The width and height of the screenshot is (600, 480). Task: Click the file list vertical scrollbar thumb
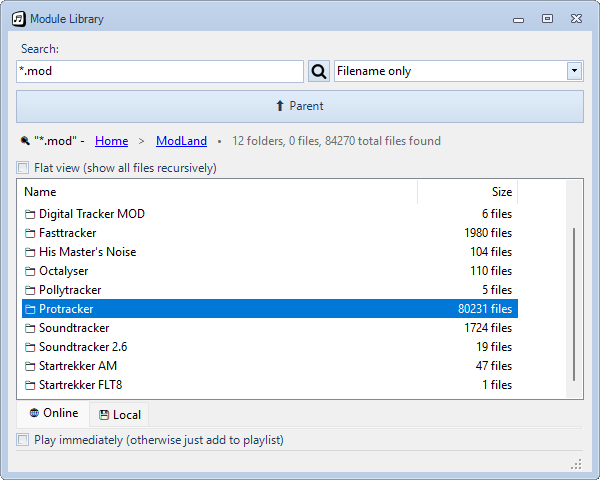[x=574, y=304]
